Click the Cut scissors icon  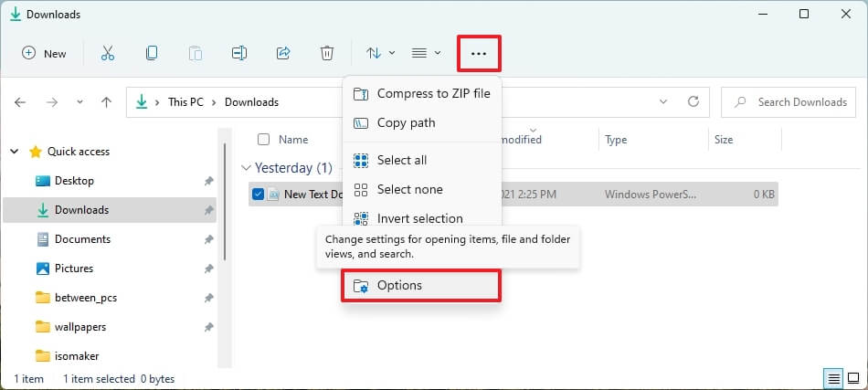tap(108, 53)
